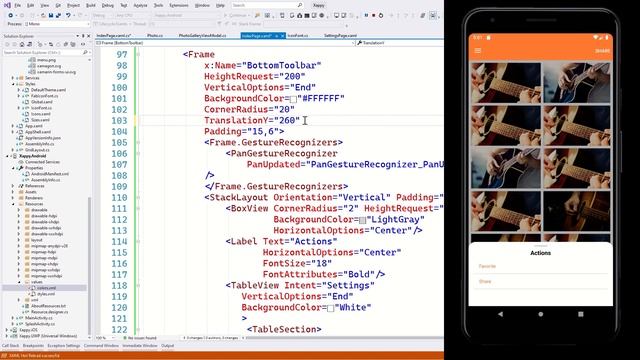
Task: Expand the drawable-hdpi folder
Action: [x=19, y=216]
